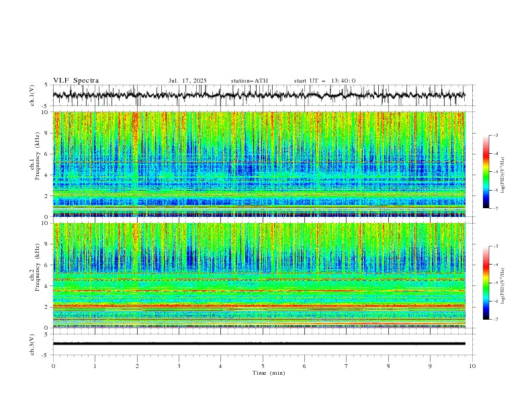532x411 pixels.
Task: Click time axis tick "6"
Action: (304, 366)
